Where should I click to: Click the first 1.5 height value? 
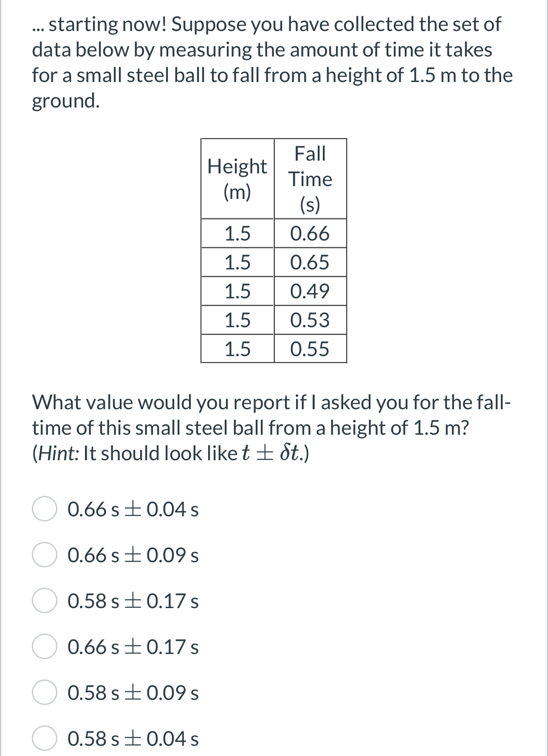(237, 233)
